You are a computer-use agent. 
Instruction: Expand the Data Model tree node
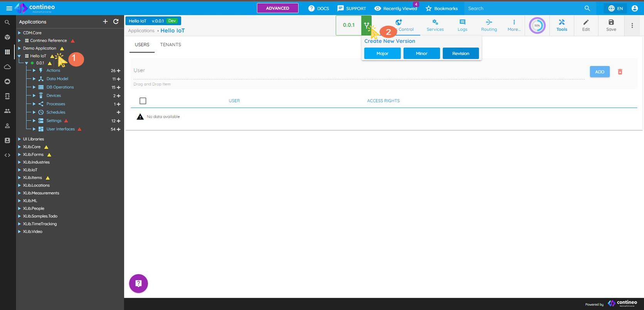[34, 79]
